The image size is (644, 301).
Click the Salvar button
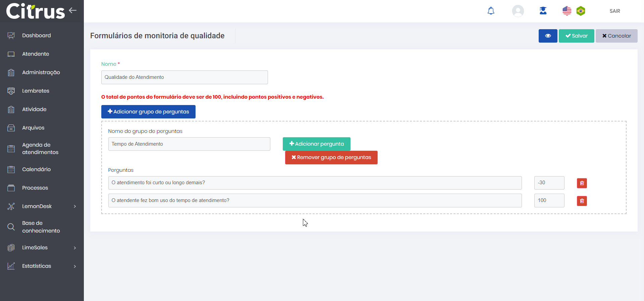coord(576,36)
